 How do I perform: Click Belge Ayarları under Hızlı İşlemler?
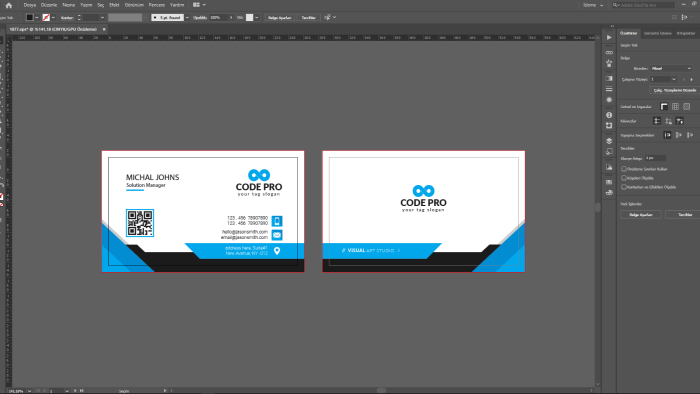point(641,215)
